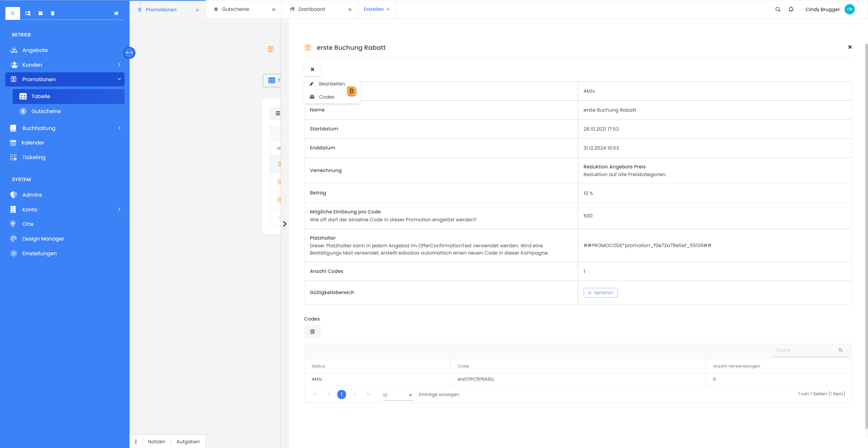Toggle sidebar width with double-arrow button
The height and width of the screenshot is (448, 868).
point(129,52)
